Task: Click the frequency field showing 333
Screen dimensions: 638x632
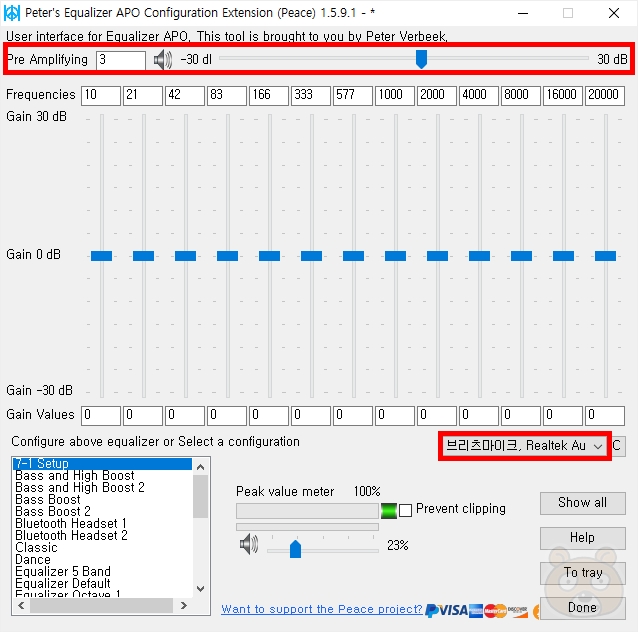Action: click(x=311, y=96)
